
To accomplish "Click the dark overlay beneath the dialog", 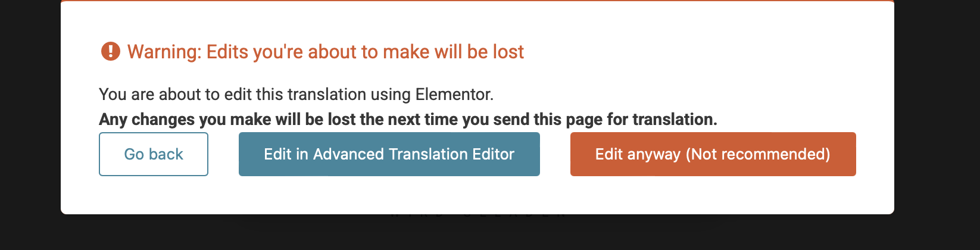I will [x=476, y=233].
